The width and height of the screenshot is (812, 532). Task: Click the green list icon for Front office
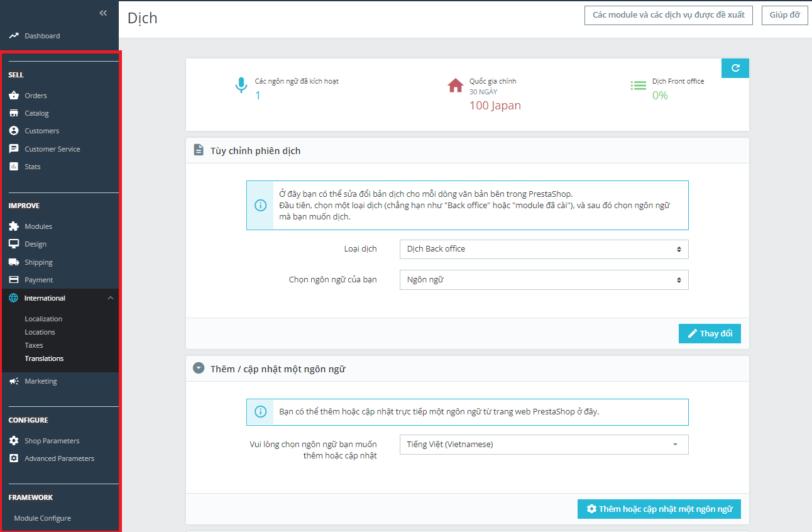[x=639, y=86]
